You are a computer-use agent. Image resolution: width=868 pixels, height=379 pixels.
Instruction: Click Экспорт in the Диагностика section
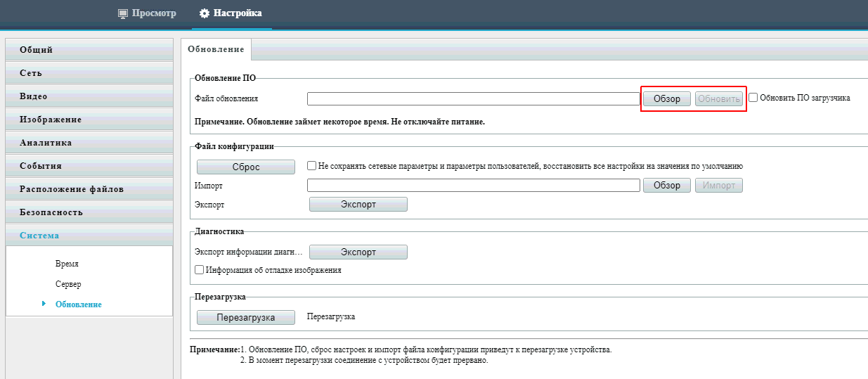pos(358,252)
